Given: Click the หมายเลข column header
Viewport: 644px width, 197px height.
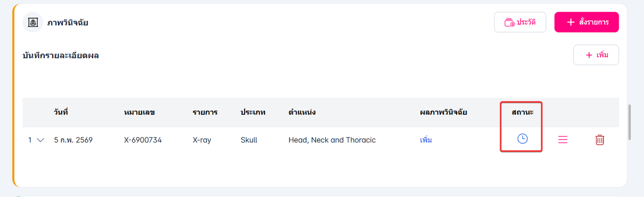Looking at the screenshot, I should [x=139, y=113].
